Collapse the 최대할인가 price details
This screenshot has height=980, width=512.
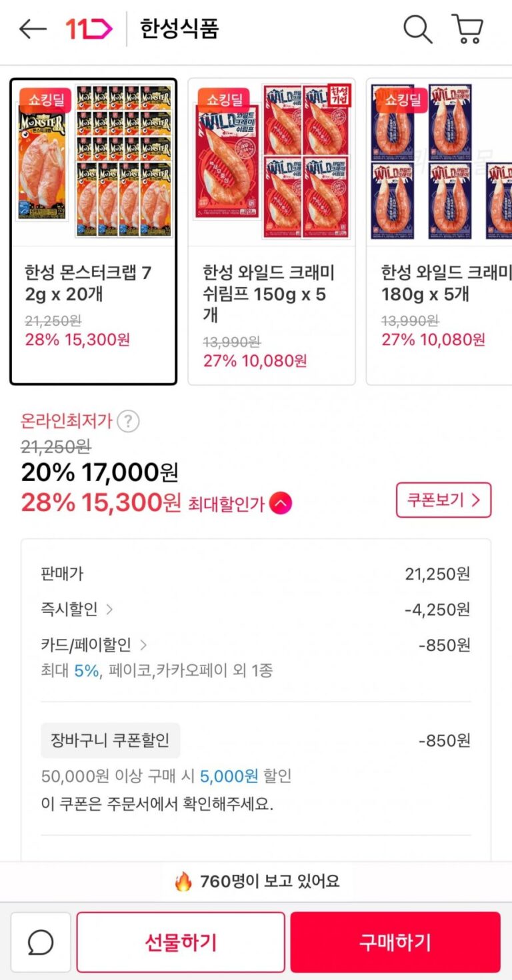click(281, 504)
